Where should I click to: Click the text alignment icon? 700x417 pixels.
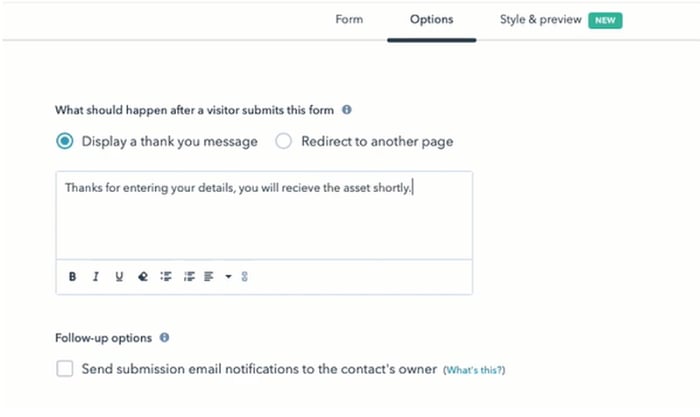pos(208,276)
